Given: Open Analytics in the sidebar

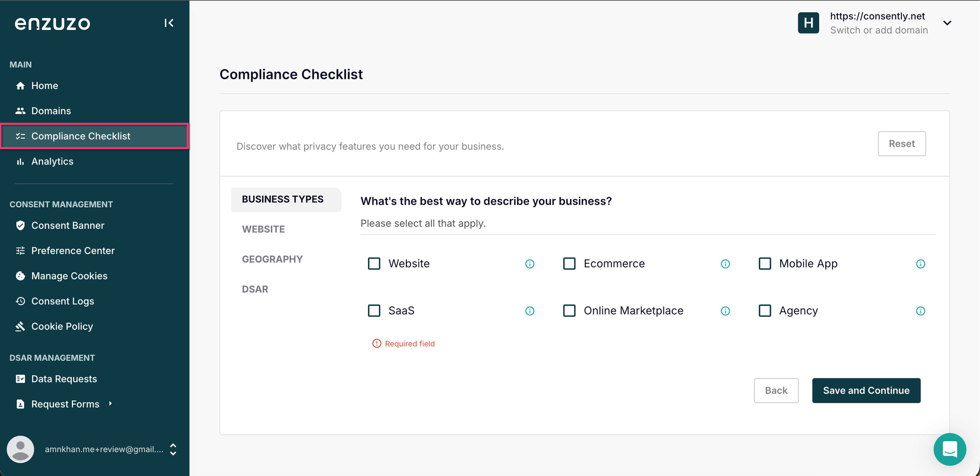Looking at the screenshot, I should 95,161.
